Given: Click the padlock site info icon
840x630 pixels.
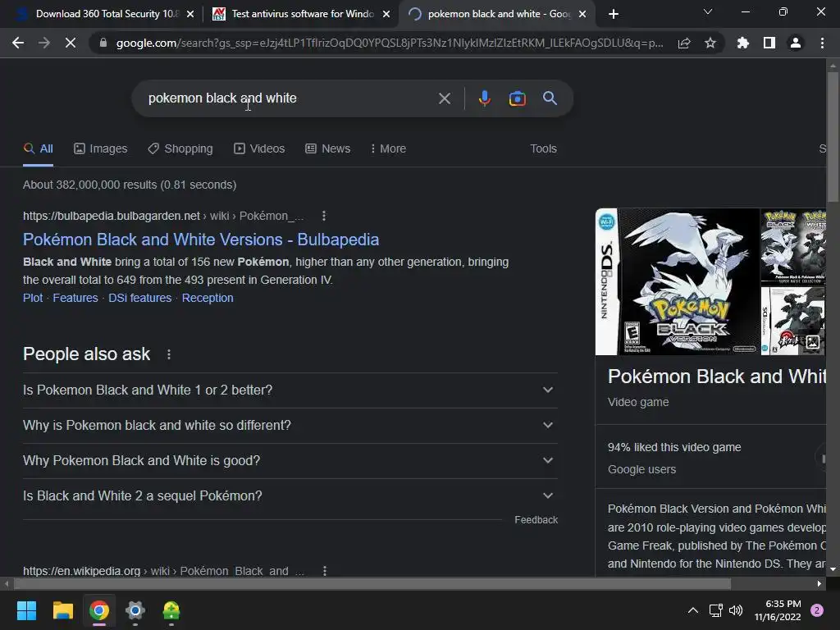Looking at the screenshot, I should (x=103, y=43).
